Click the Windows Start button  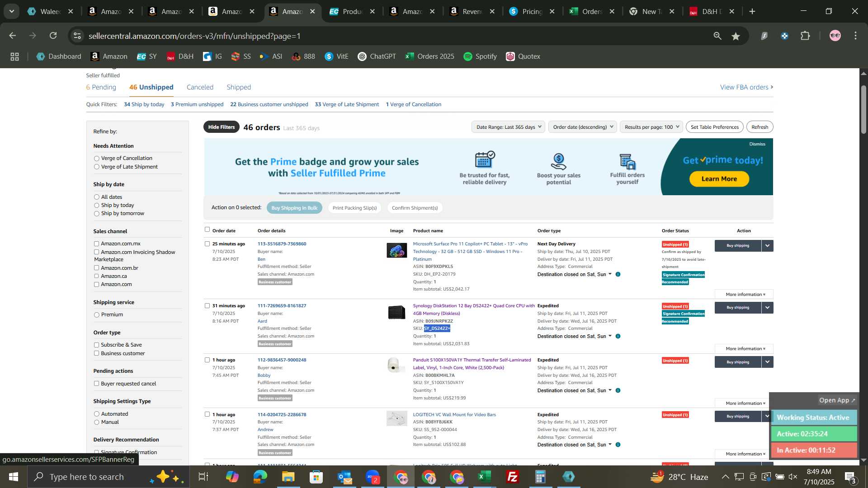(x=13, y=477)
